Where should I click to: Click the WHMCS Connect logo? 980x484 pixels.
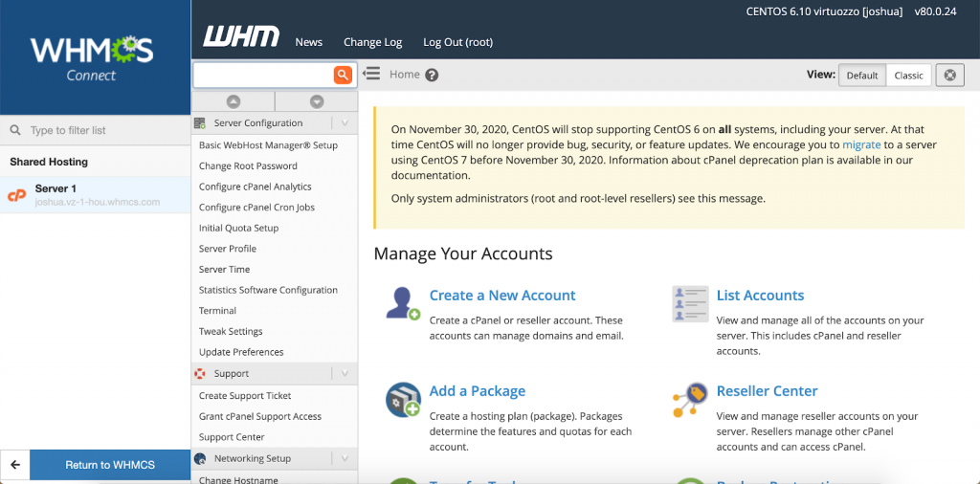click(x=92, y=58)
